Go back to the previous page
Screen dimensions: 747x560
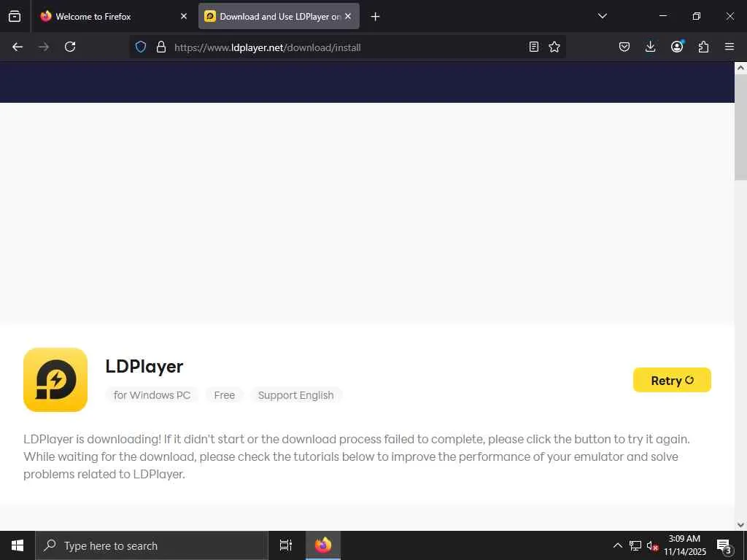click(x=18, y=47)
